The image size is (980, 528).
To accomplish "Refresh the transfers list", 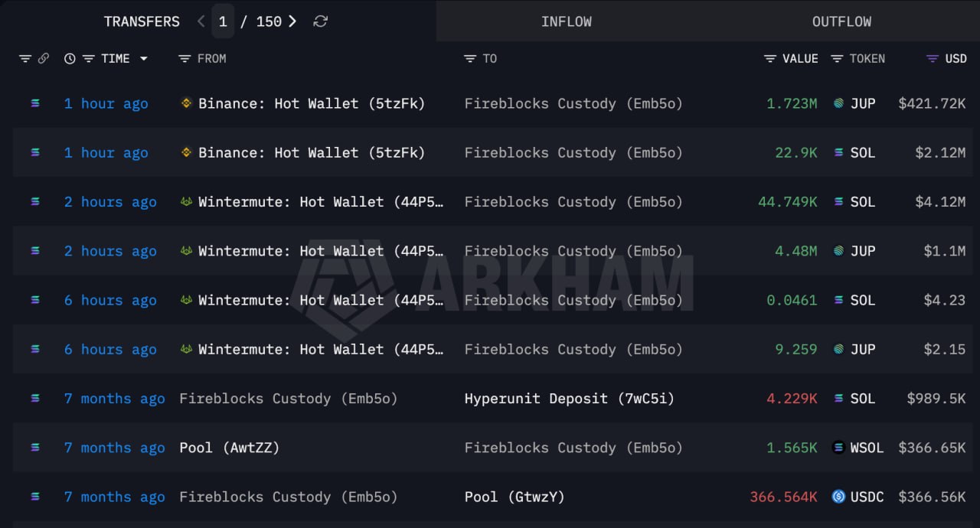I will [321, 21].
